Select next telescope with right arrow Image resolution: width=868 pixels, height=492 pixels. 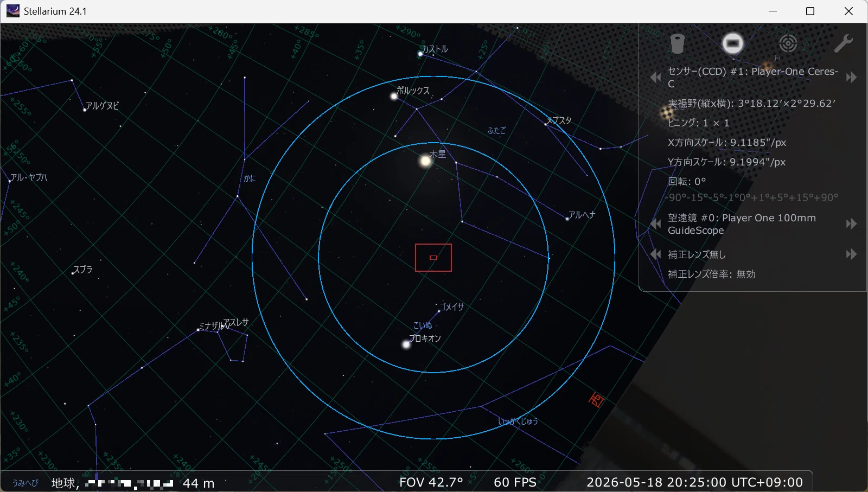point(851,224)
